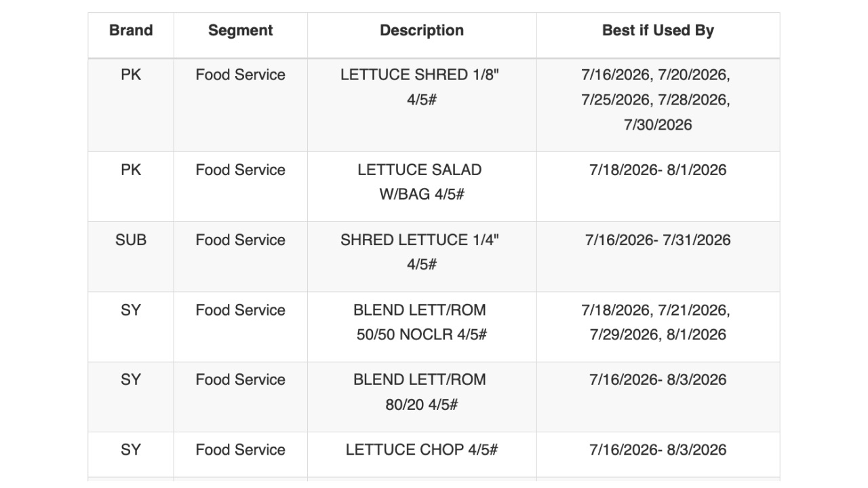Click Food Service in the SUB row
Image resolution: width=868 pixels, height=488 pixels.
coord(241,240)
